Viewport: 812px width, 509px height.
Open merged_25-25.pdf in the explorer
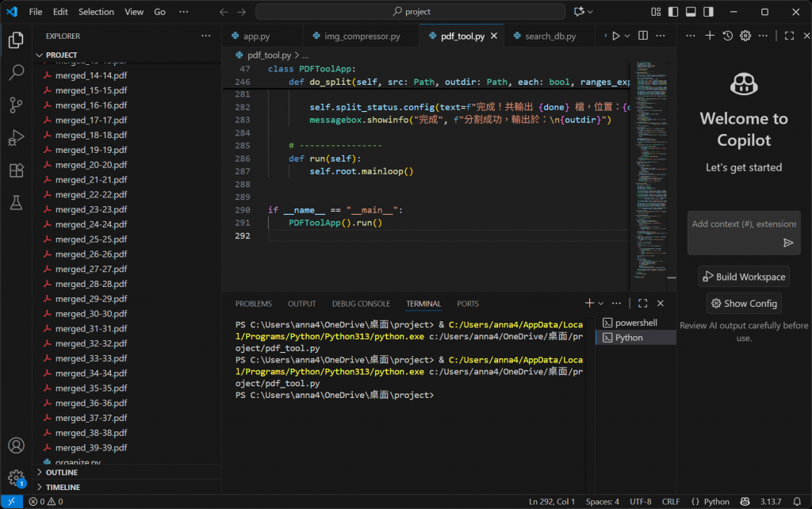coord(90,239)
